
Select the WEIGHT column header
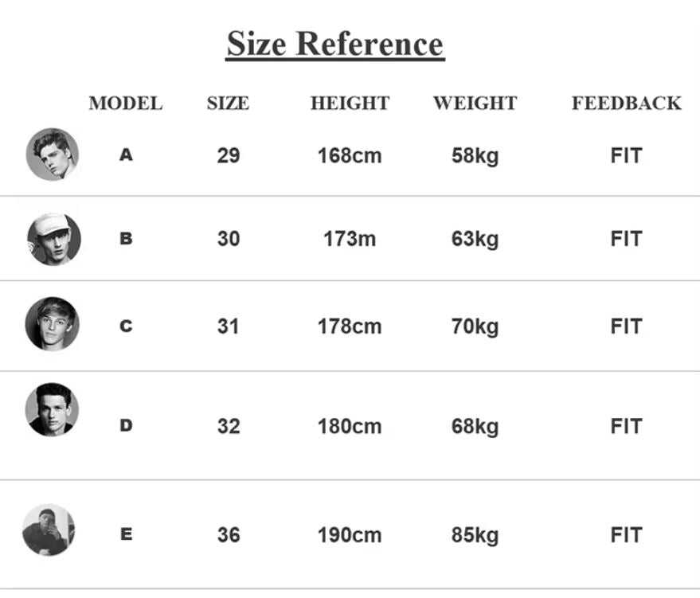(475, 104)
